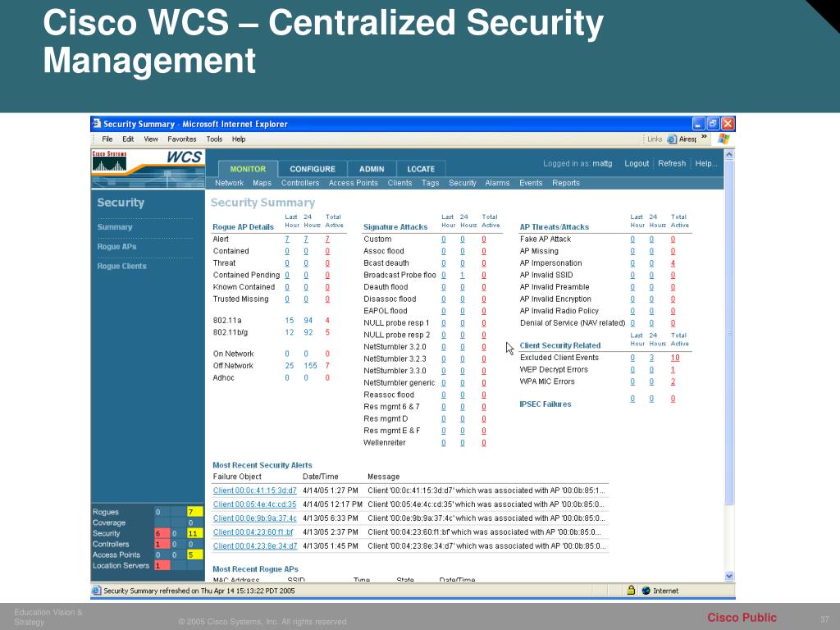The image size is (840, 630).
Task: Open Tags submenu item
Action: (430, 183)
